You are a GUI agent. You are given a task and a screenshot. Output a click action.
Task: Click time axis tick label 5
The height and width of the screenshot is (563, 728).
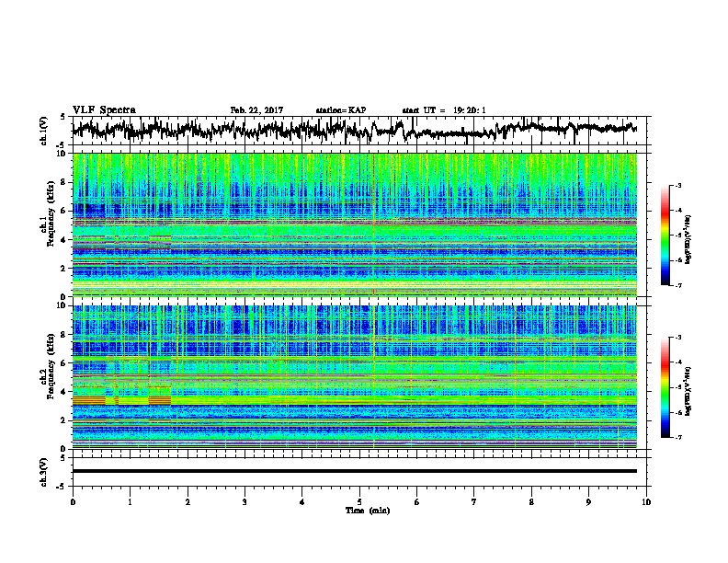coord(359,502)
